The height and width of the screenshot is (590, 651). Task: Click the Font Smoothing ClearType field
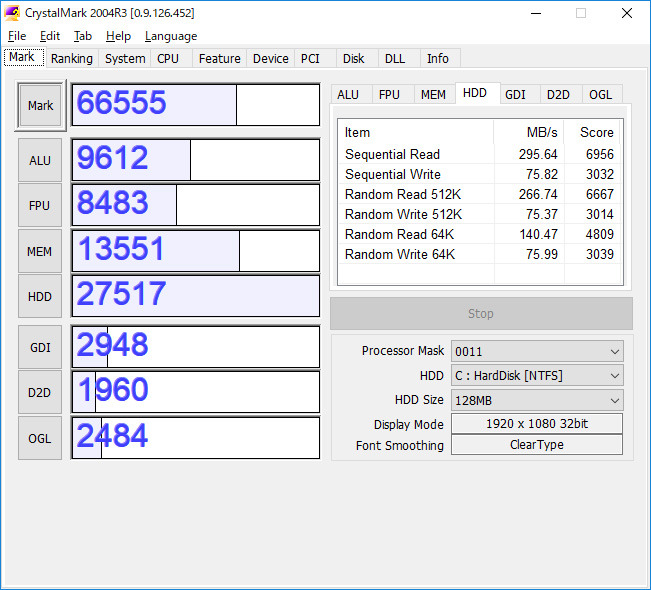coord(537,445)
